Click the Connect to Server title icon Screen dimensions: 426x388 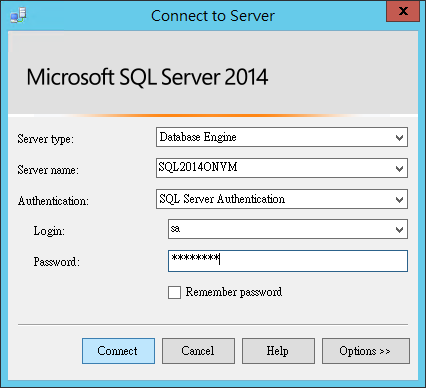pos(18,15)
